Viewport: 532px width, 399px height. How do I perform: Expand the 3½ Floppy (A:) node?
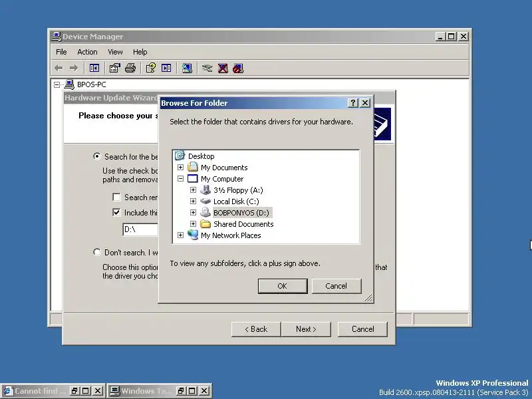193,190
